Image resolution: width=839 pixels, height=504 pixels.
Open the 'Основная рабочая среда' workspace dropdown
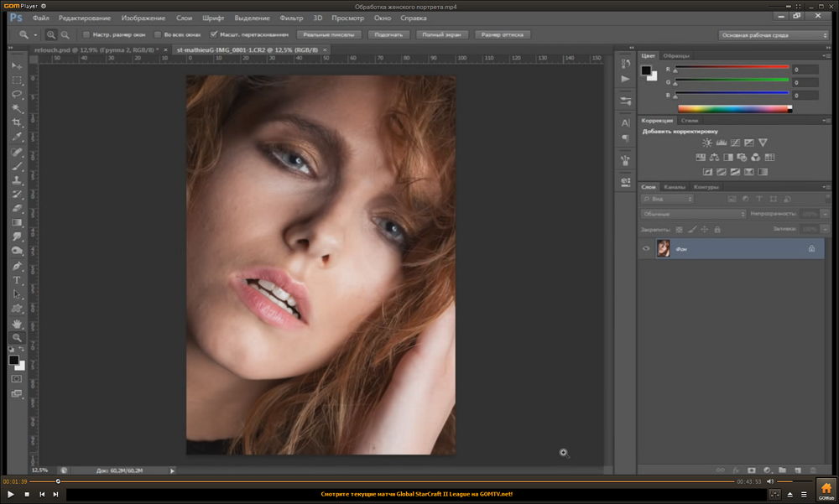tap(773, 35)
